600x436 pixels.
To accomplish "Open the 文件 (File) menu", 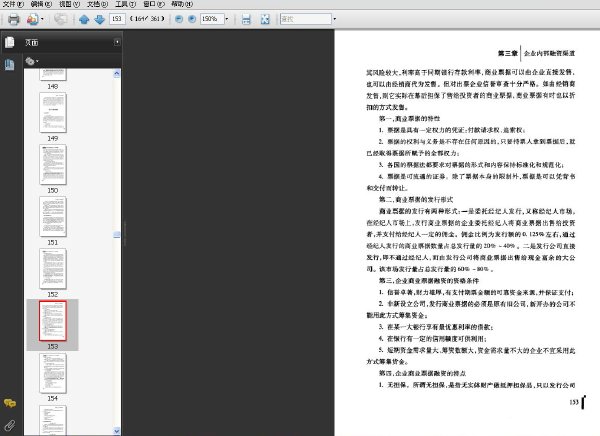I will click(13, 4).
